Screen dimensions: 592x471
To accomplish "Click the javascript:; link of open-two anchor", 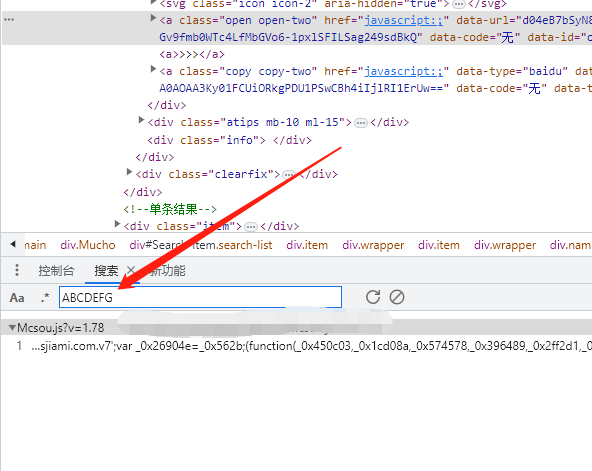I will 404,20.
